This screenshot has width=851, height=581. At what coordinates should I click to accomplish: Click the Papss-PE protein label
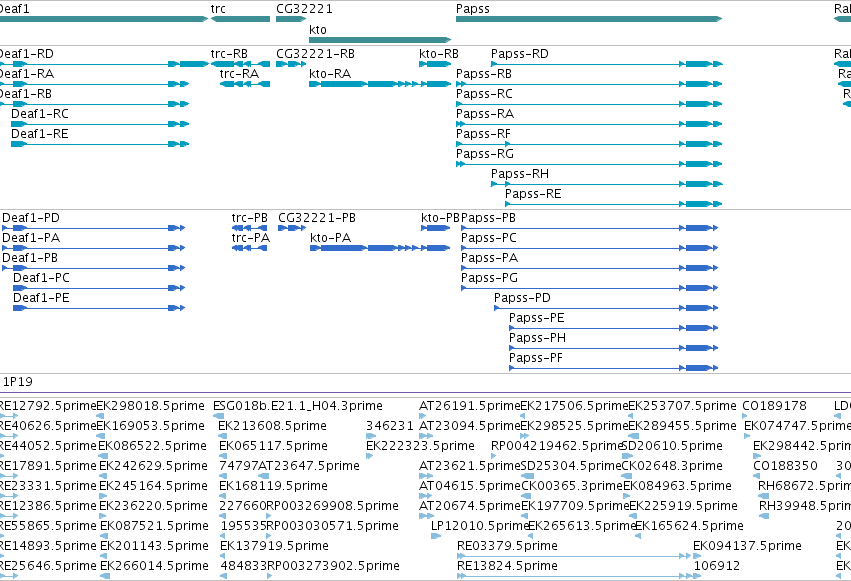[x=537, y=318]
